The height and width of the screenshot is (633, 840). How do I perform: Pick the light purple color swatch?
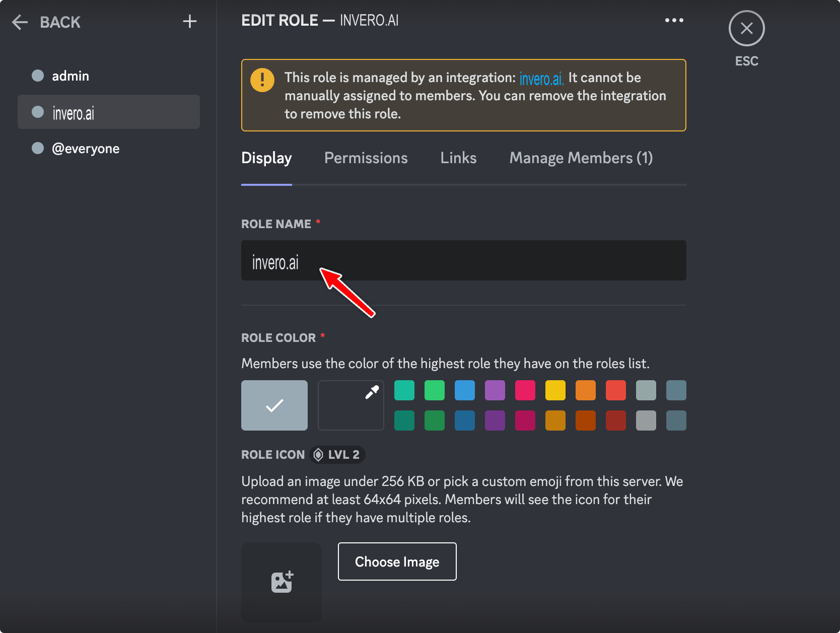click(x=495, y=390)
